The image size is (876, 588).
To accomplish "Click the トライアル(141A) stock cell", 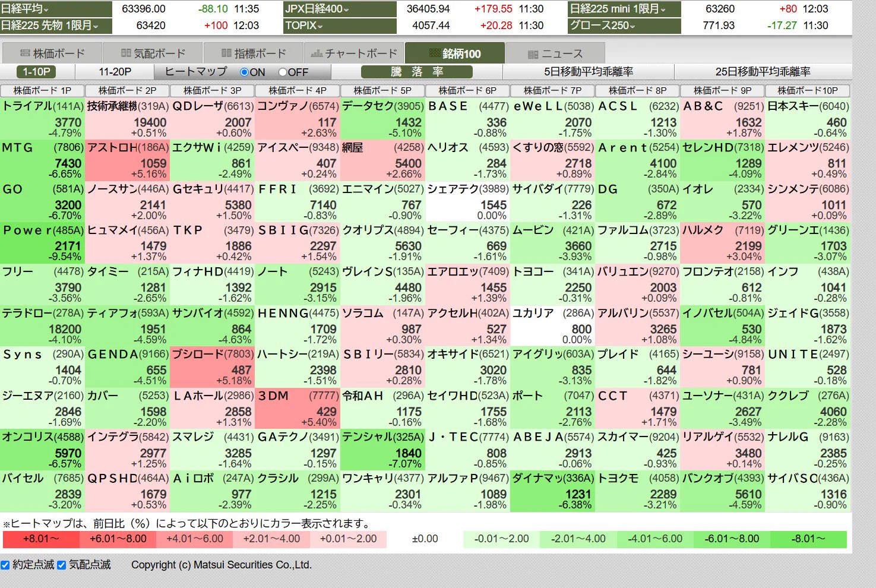I will tap(42, 119).
